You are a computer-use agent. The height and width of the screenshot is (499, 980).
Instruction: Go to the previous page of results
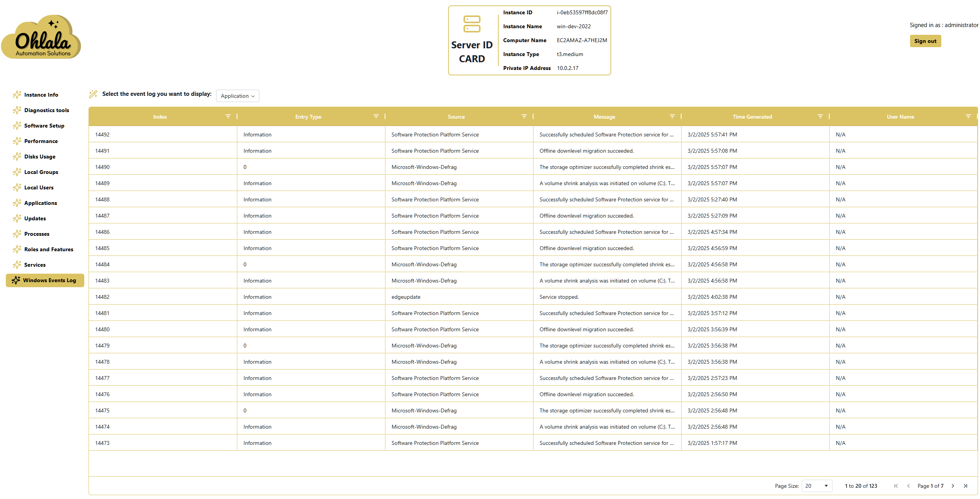(908, 486)
